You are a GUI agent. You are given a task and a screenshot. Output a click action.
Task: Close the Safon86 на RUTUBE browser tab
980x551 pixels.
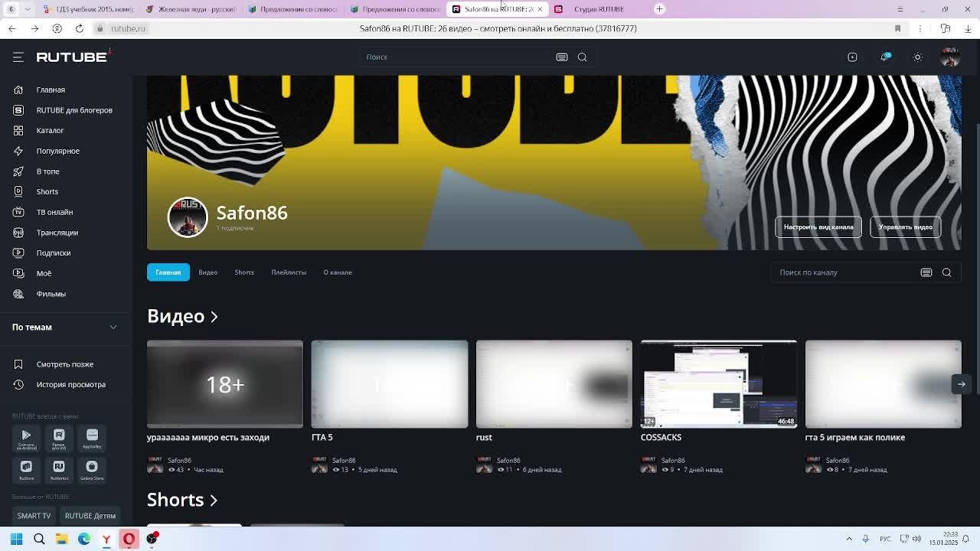(x=540, y=9)
